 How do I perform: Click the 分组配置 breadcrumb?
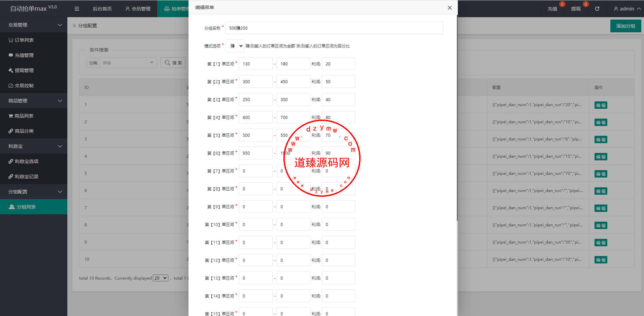[x=88, y=26]
